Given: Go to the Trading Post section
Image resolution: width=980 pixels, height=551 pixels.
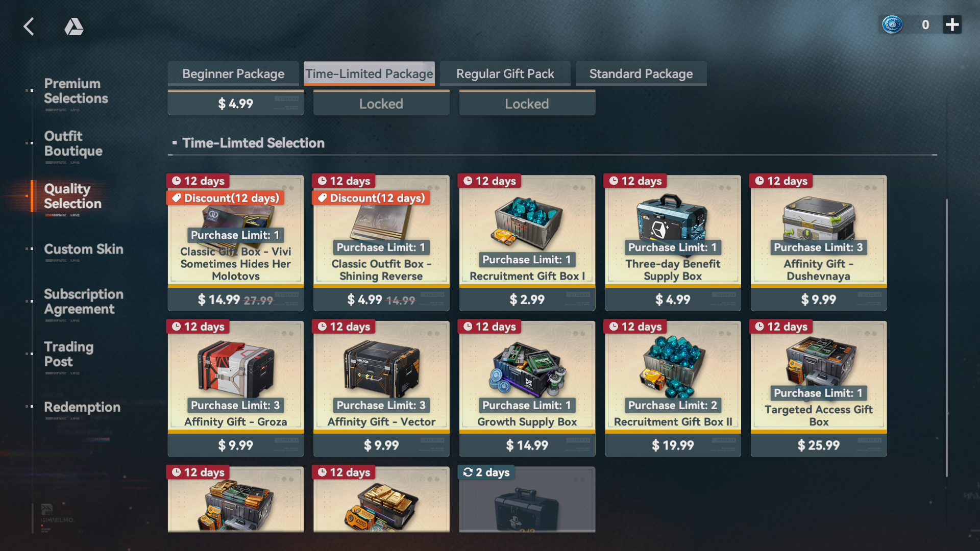Looking at the screenshot, I should [69, 354].
